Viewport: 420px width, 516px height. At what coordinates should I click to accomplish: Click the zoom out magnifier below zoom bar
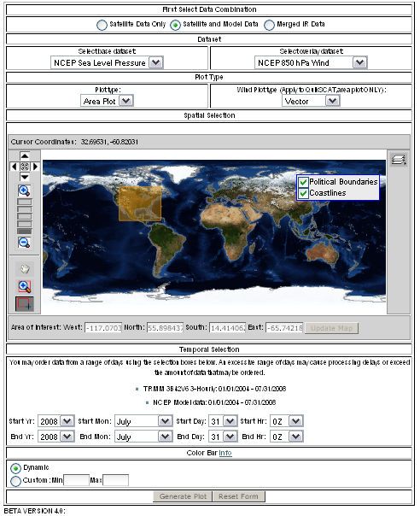click(x=24, y=243)
